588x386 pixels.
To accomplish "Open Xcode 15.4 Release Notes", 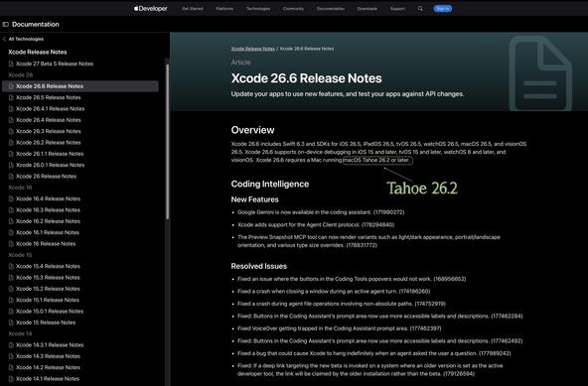I will click(48, 266).
